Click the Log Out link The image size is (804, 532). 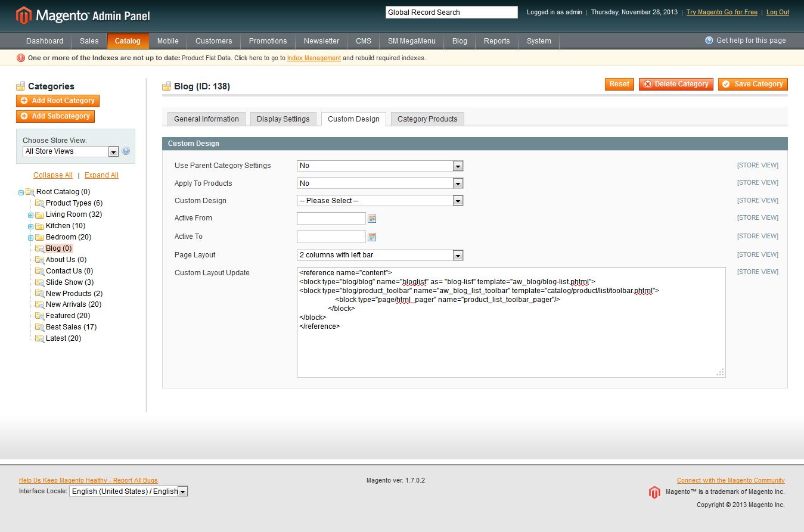(778, 12)
